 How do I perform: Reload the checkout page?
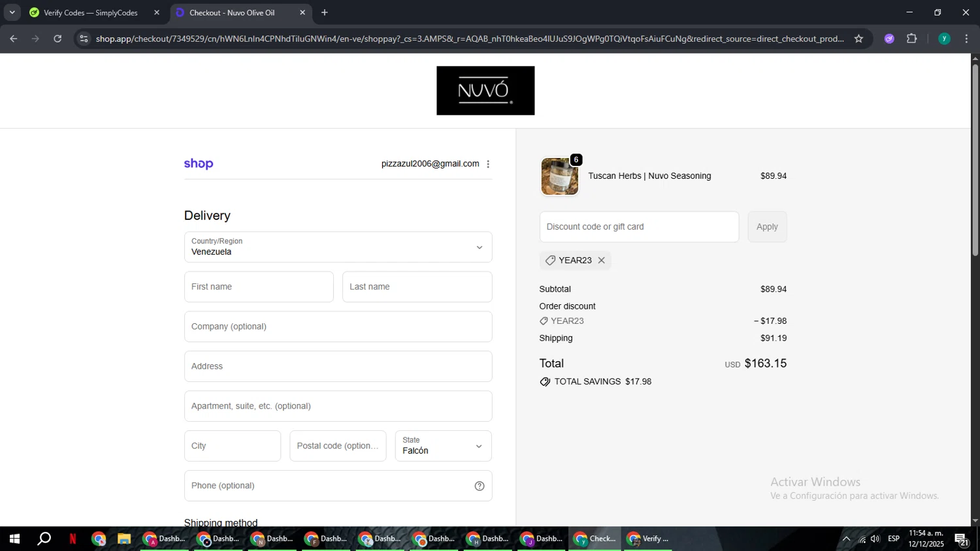tap(57, 39)
